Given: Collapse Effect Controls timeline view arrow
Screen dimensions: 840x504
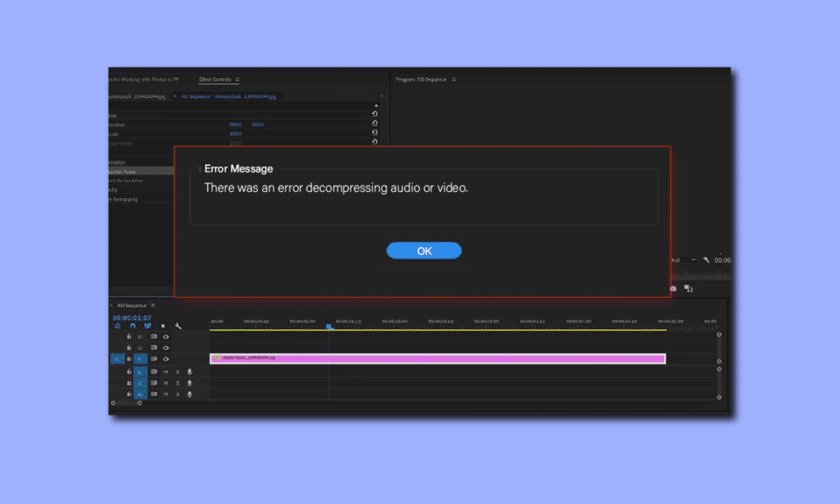Looking at the screenshot, I should (x=381, y=96).
